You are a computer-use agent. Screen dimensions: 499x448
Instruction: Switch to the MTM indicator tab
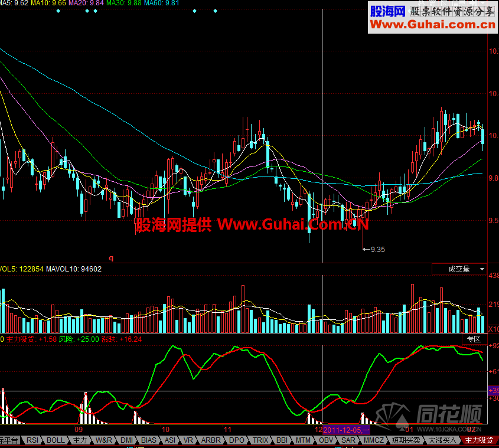(x=303, y=440)
